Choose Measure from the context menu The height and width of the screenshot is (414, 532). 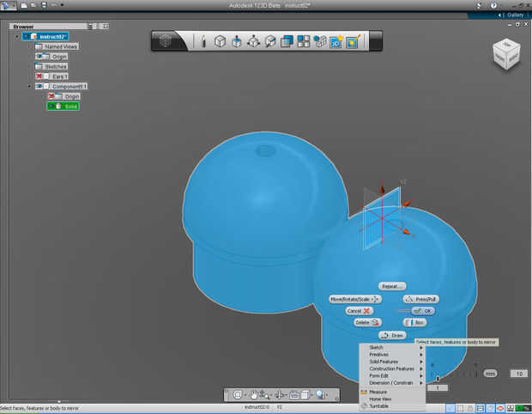[392, 392]
